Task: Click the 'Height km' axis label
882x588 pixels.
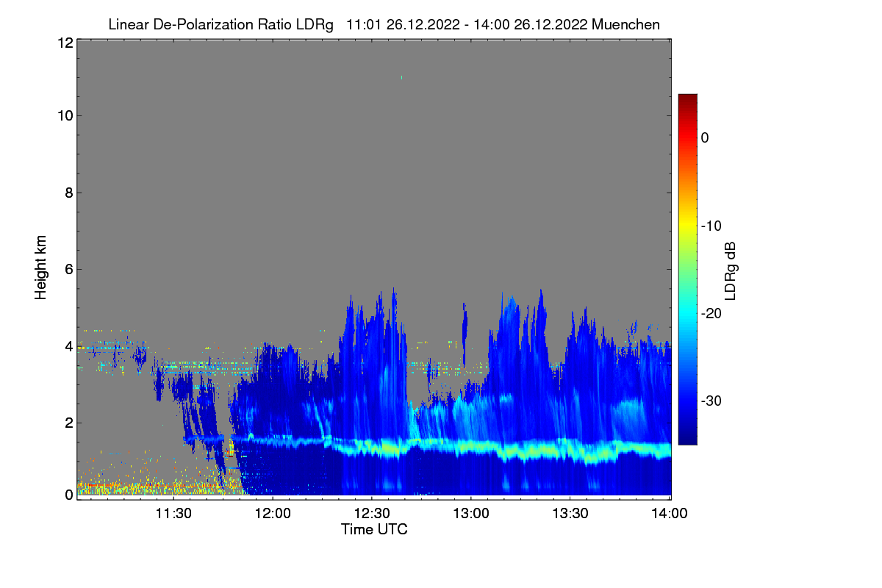Action: pyautogui.click(x=40, y=268)
